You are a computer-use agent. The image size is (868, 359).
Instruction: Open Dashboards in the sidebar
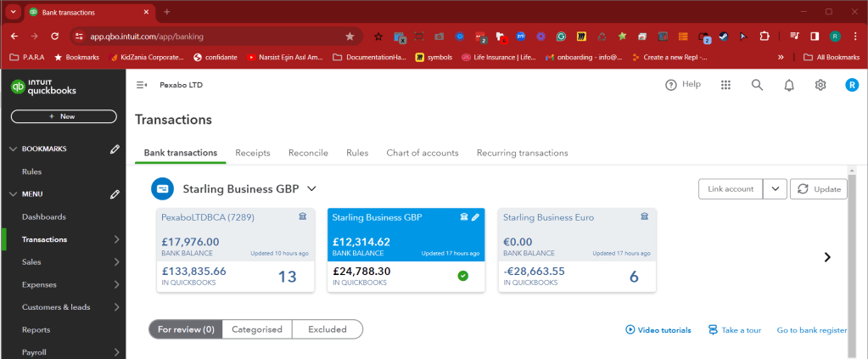(x=44, y=216)
